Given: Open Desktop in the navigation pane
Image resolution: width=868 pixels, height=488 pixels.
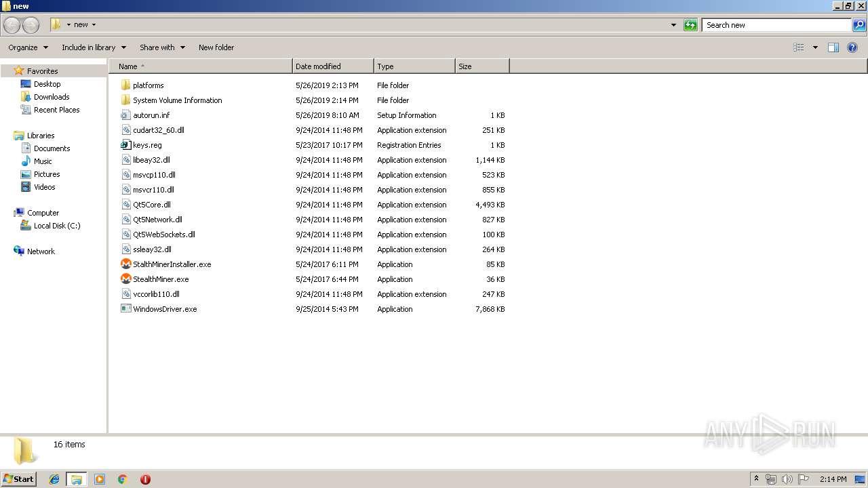Looking at the screenshot, I should pos(47,84).
